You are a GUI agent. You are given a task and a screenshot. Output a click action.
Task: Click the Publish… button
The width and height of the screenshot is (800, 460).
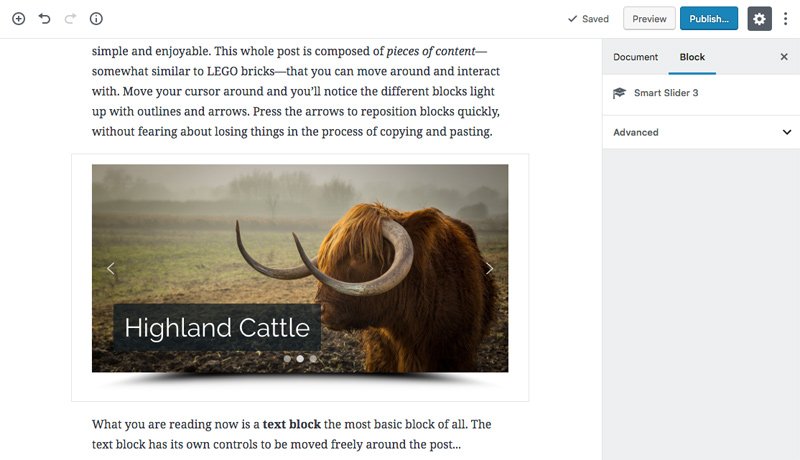(x=709, y=19)
